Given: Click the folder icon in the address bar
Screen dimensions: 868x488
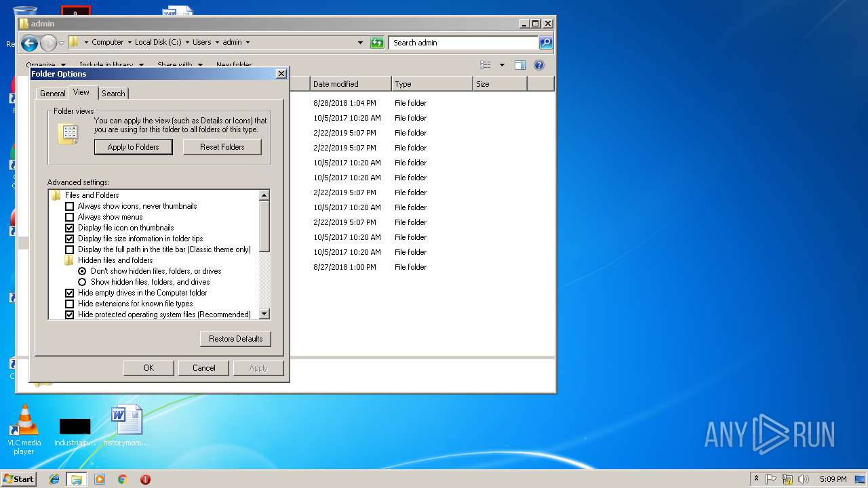Looking at the screenshot, I should (74, 42).
